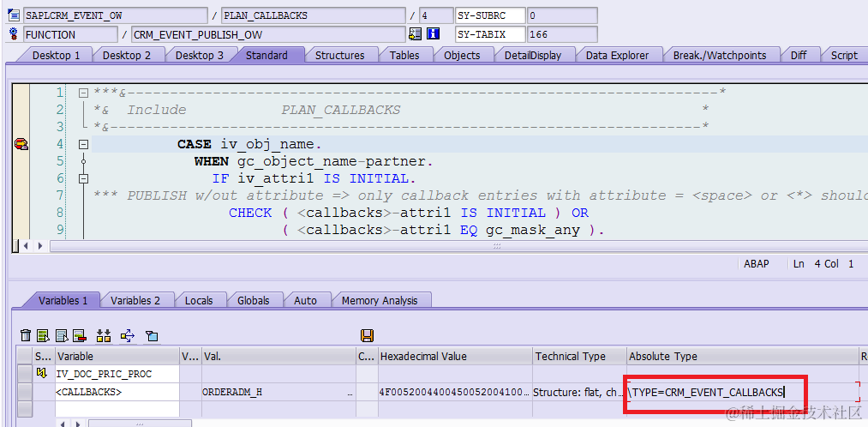The height and width of the screenshot is (427, 868).
Task: Open the Globals tab
Action: point(253,300)
